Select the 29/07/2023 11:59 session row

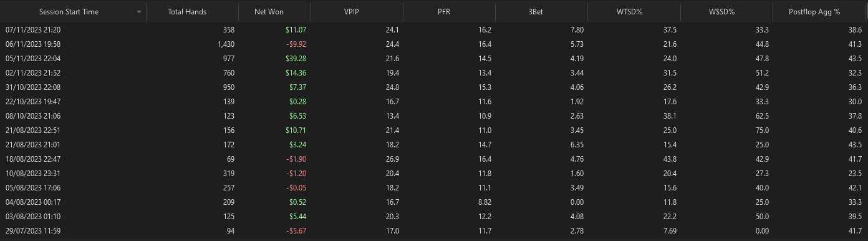click(434, 231)
